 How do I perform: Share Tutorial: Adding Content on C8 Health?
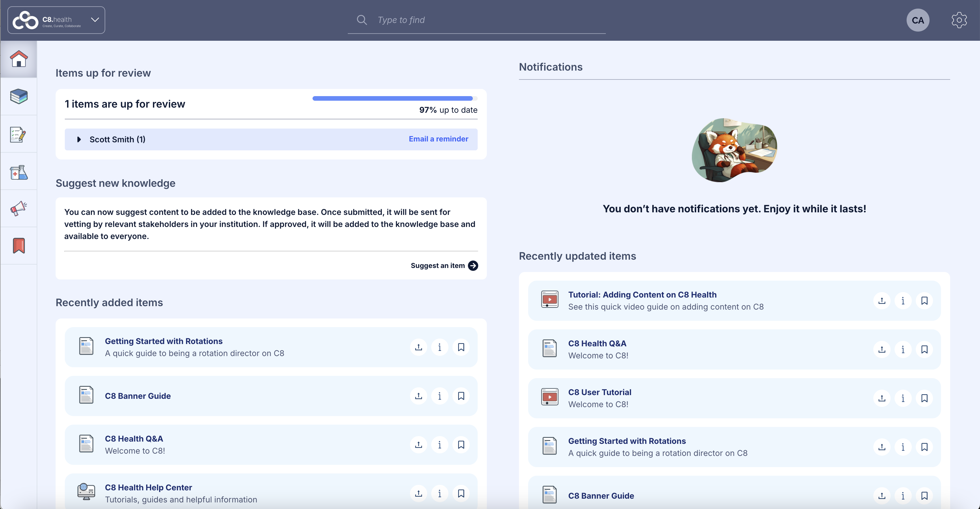tap(882, 301)
